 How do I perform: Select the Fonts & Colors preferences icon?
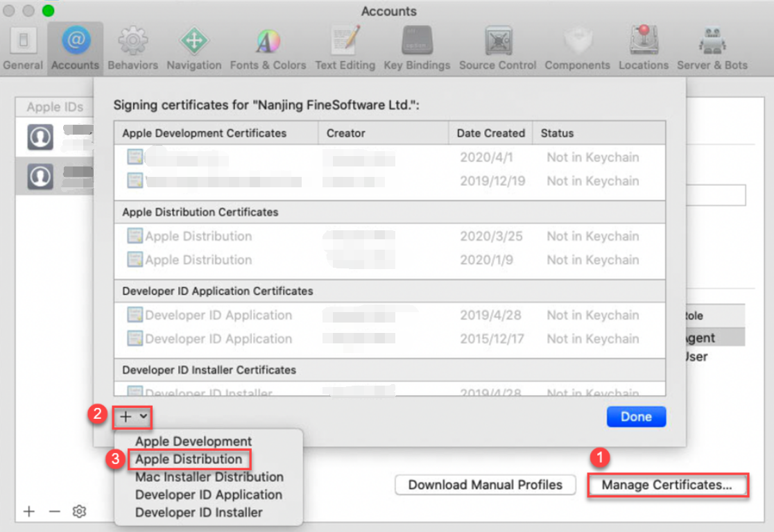[268, 45]
